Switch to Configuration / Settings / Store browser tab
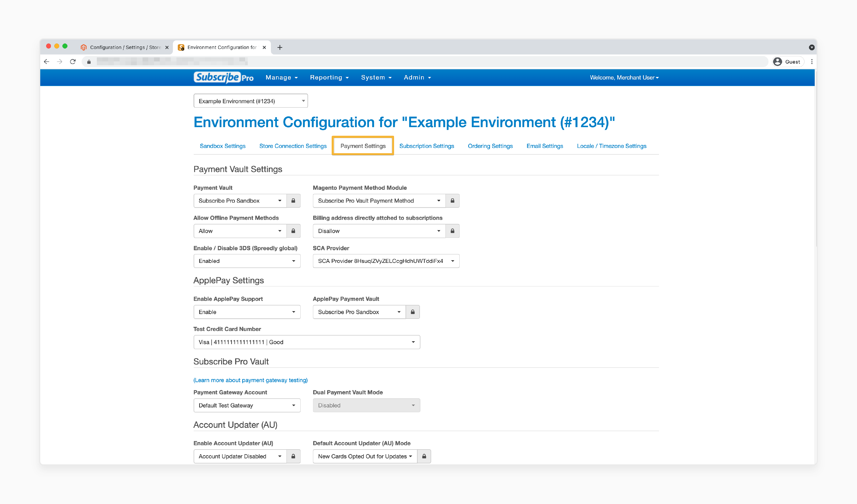 click(x=125, y=47)
